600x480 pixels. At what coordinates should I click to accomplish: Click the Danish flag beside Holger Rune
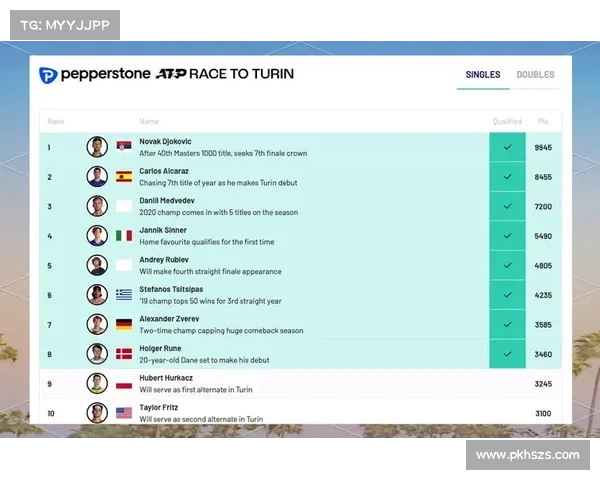pos(124,354)
